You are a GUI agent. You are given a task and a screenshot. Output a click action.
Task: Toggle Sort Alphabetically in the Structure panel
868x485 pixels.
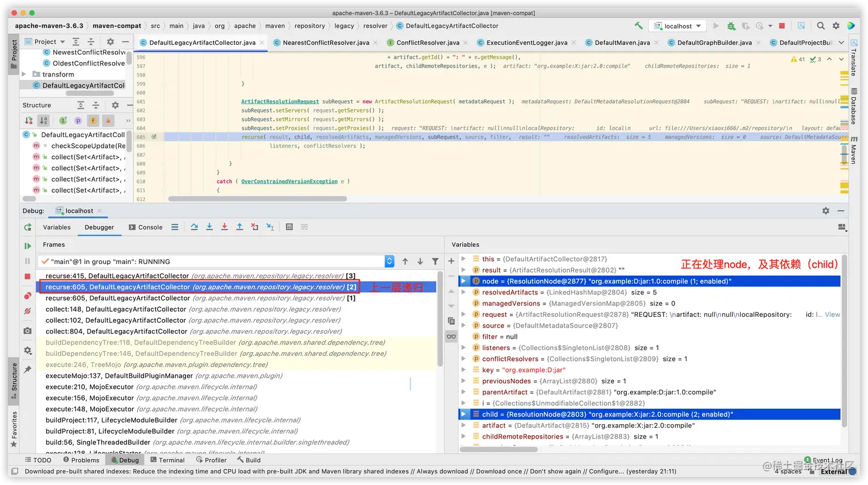44,121
